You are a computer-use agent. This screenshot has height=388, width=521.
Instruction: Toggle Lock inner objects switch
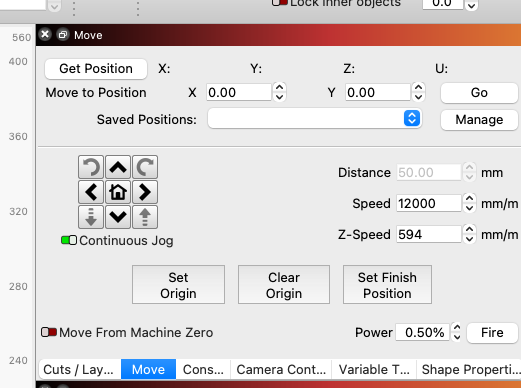click(280, 3)
